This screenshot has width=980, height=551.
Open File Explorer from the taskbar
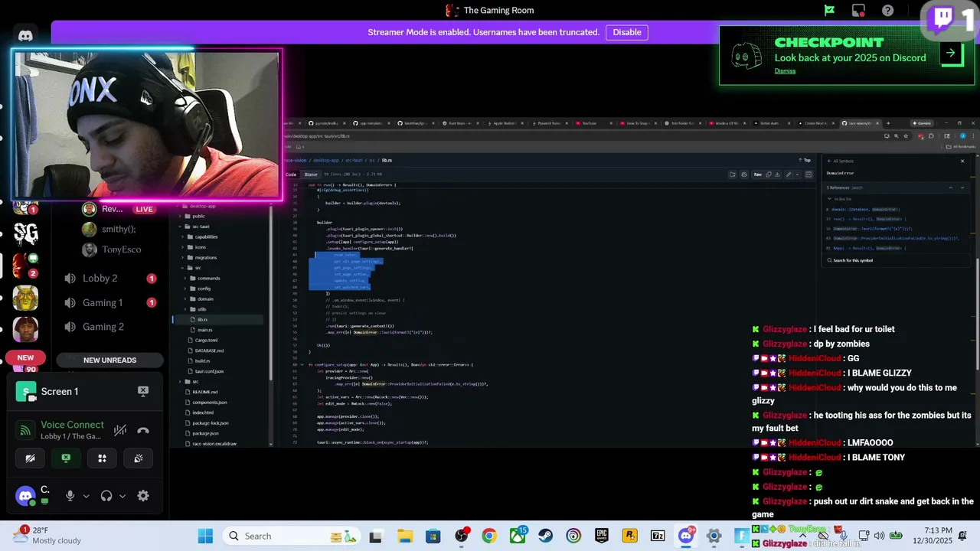point(405,536)
